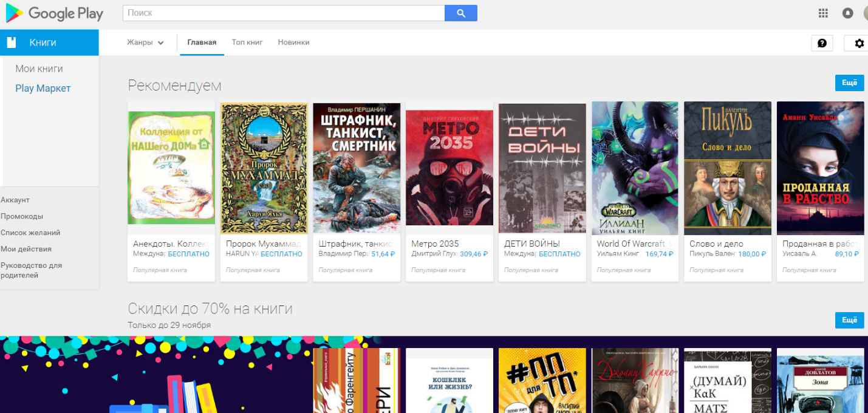This screenshot has width=868, height=413.
Task: Open the (Думай) как математик cover
Action: [728, 381]
